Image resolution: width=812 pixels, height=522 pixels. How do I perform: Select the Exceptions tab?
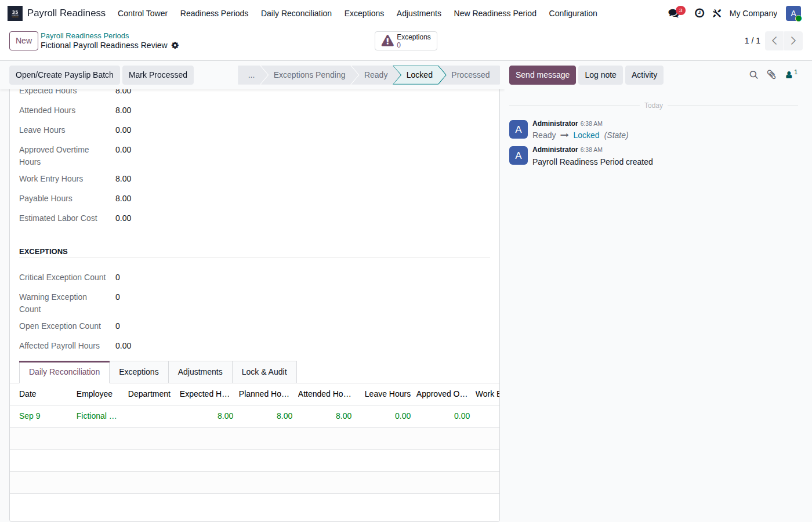pyautogui.click(x=139, y=372)
